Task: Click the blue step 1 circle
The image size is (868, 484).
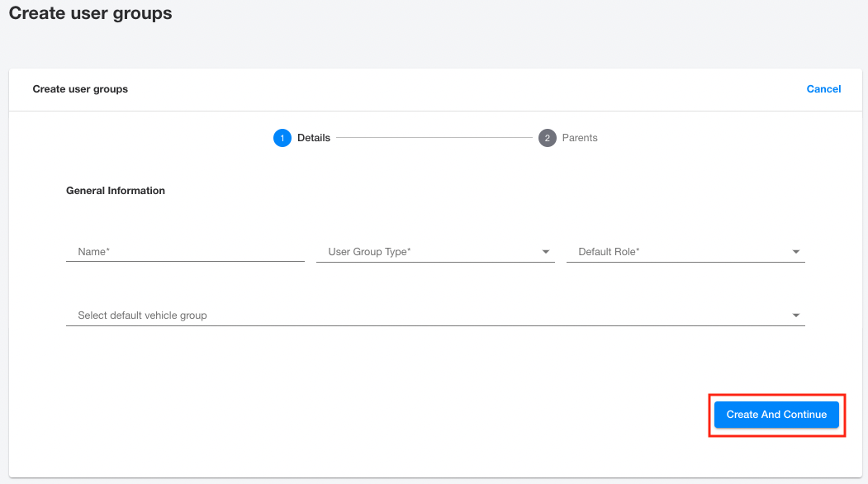Action: pos(282,138)
